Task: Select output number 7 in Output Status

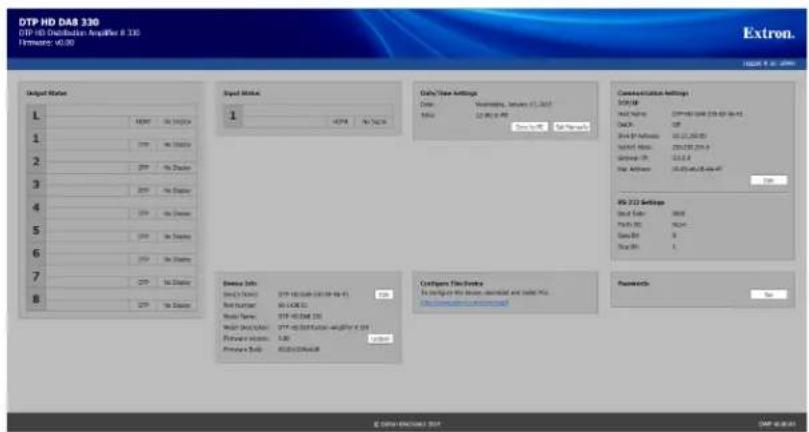Action: tap(36, 277)
